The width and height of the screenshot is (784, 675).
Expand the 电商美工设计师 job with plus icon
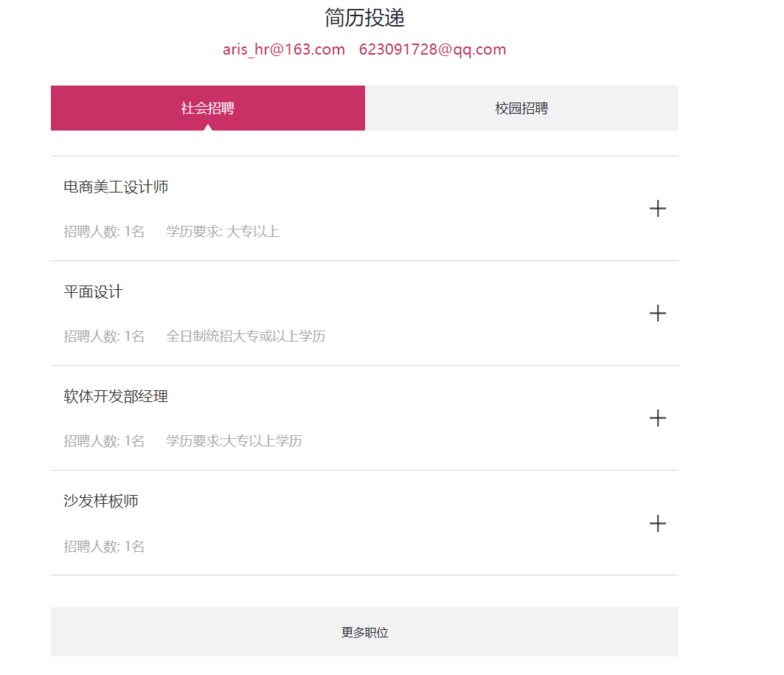tap(657, 209)
